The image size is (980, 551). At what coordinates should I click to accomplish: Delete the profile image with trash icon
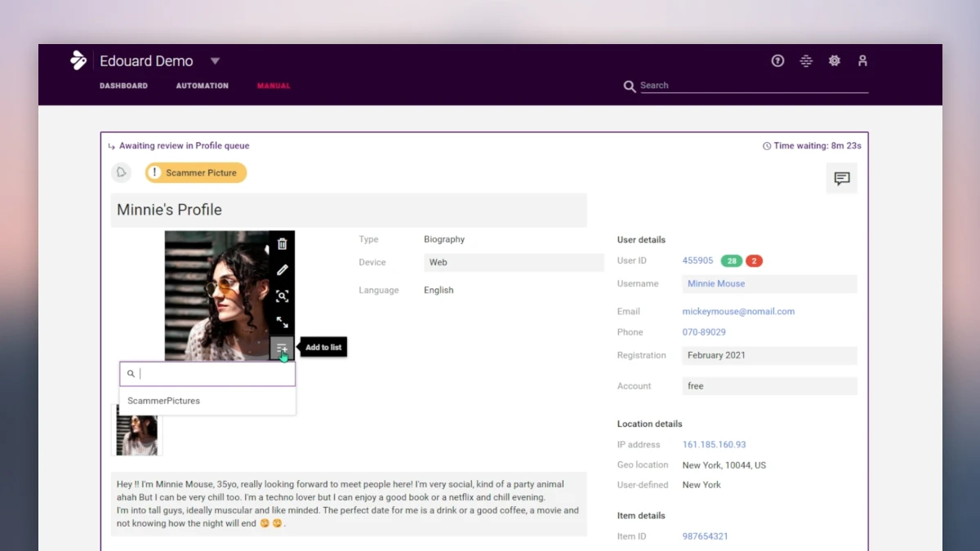click(282, 244)
